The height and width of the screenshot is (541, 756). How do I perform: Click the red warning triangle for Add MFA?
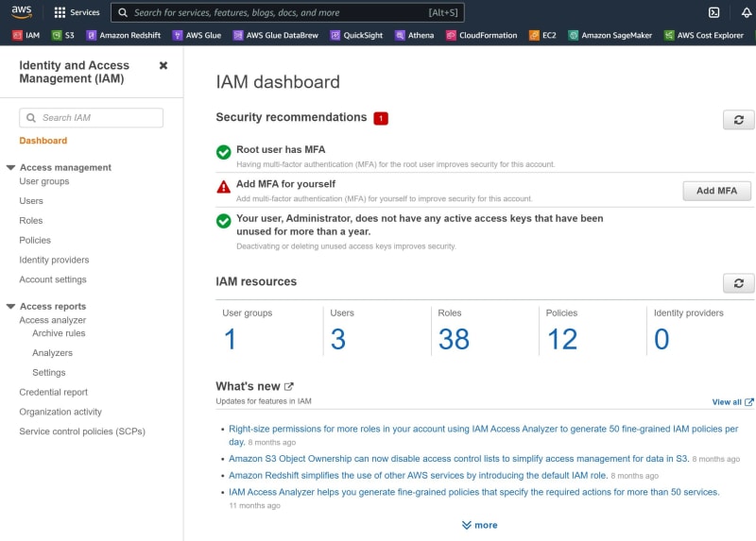[223, 186]
